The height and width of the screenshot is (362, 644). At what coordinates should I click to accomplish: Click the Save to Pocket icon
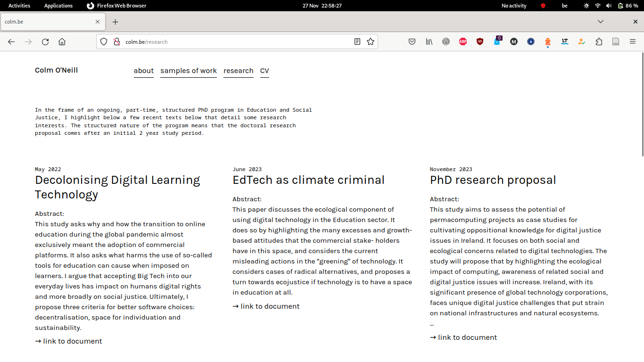(412, 41)
